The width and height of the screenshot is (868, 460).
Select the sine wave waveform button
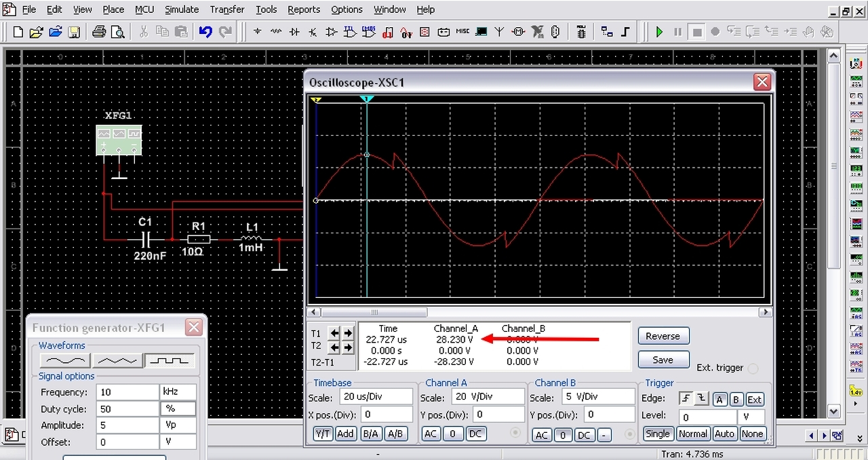[x=64, y=360]
